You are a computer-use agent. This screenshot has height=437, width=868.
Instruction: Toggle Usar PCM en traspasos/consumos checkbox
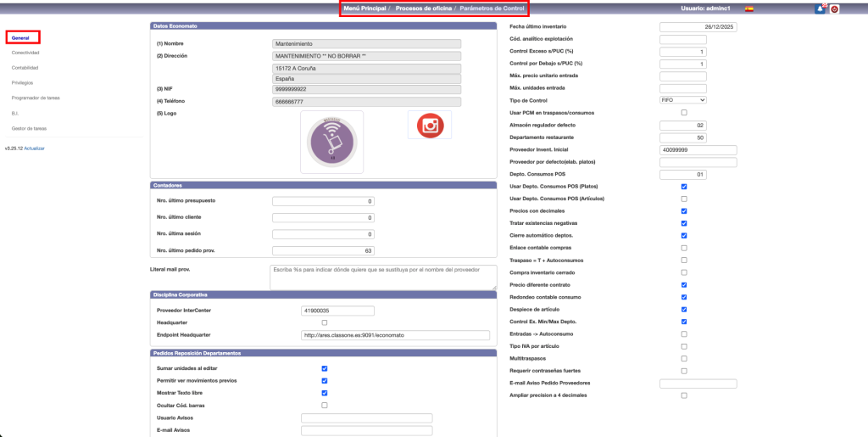(684, 112)
